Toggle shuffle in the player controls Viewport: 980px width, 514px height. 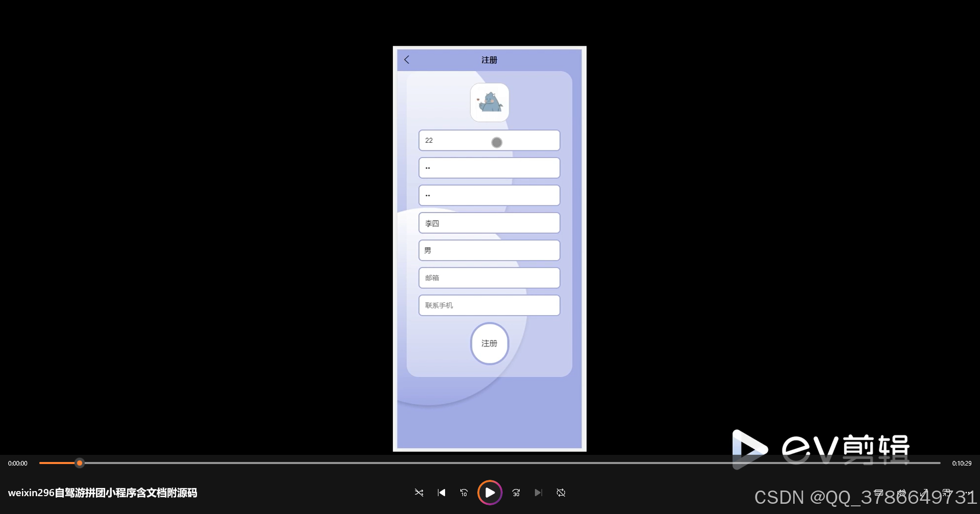coord(419,493)
